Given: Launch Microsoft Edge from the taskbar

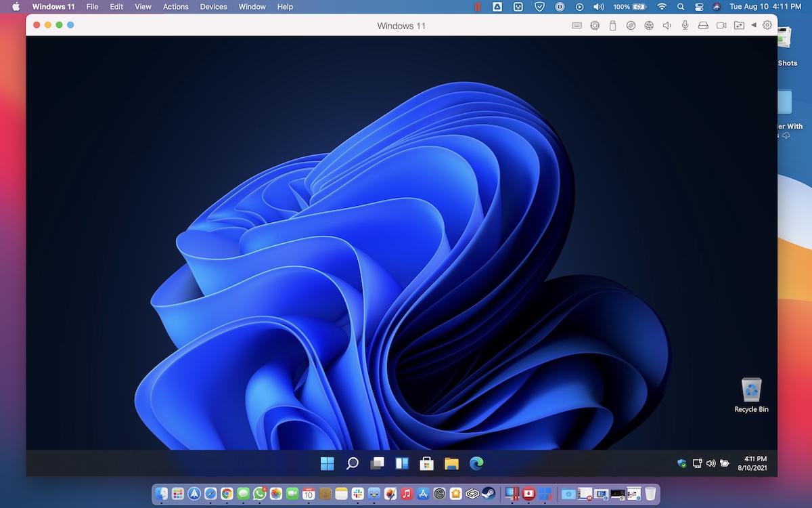Looking at the screenshot, I should coord(476,463).
